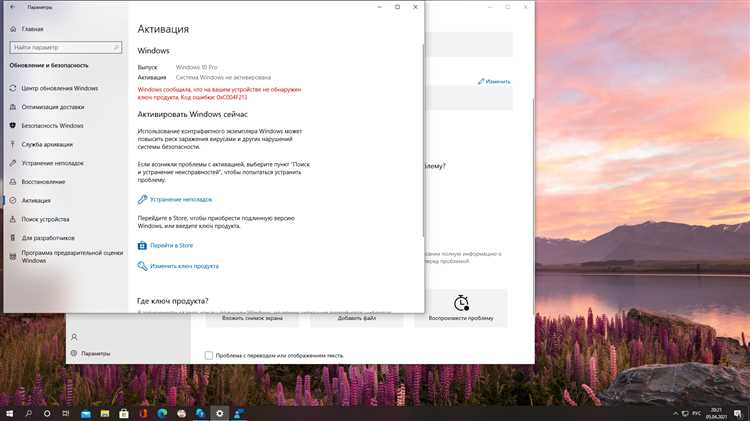Click Изменить ключ продукта link
Screen dimensions: 750x421
point(184,266)
